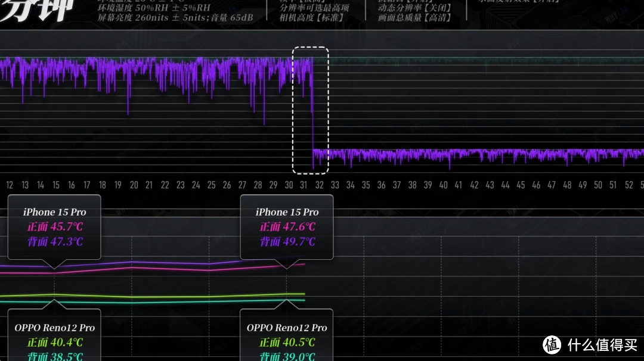
Task: Click minute 46 on the time axis
Action: point(536,185)
